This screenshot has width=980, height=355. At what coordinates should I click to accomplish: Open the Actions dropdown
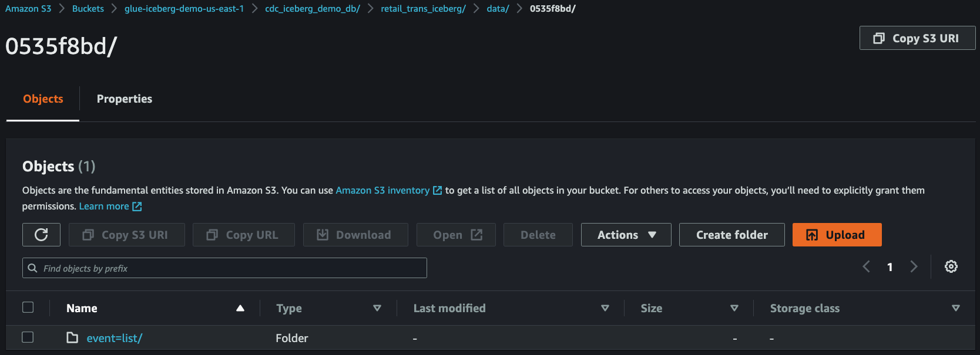626,235
